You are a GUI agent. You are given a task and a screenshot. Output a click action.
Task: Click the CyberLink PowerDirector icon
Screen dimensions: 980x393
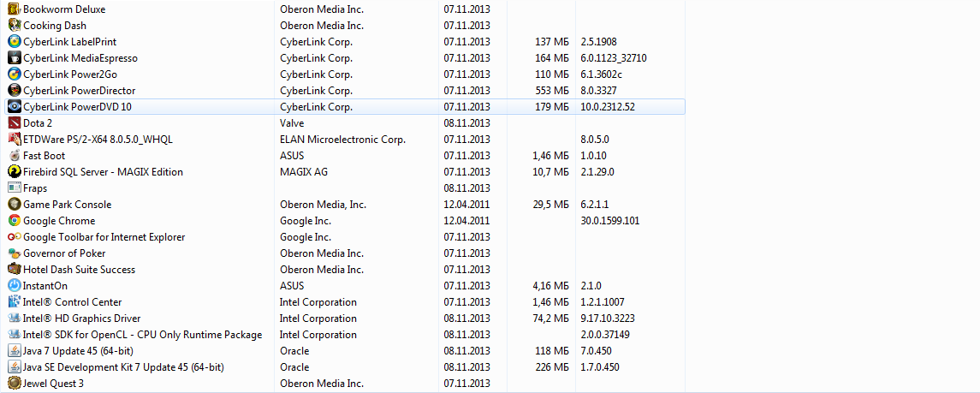point(14,91)
